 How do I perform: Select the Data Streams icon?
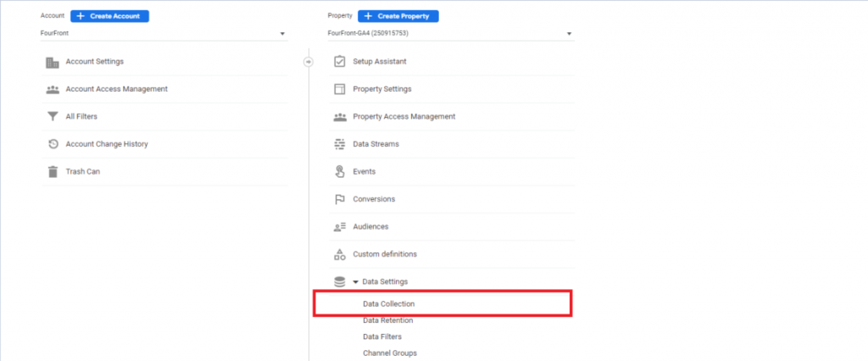pyautogui.click(x=339, y=144)
